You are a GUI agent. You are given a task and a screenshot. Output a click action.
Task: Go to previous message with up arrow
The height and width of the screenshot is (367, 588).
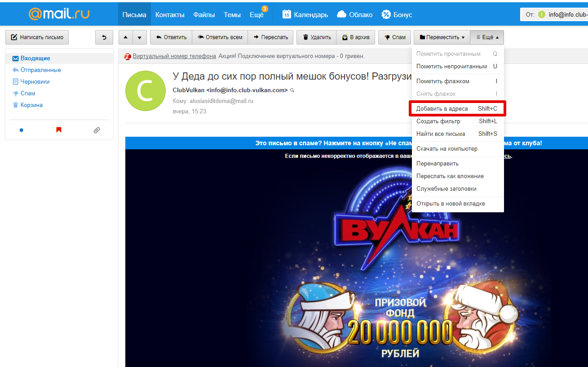[125, 37]
